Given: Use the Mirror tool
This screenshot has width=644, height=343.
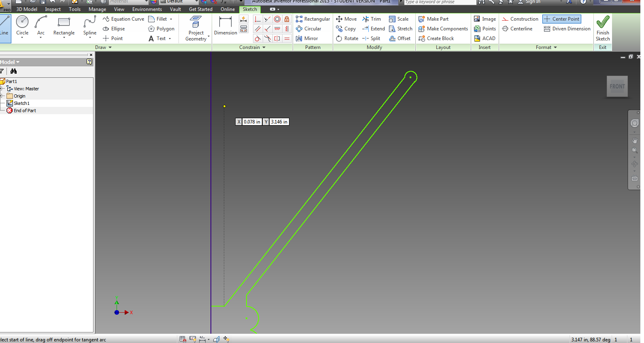Looking at the screenshot, I should click(x=307, y=38).
